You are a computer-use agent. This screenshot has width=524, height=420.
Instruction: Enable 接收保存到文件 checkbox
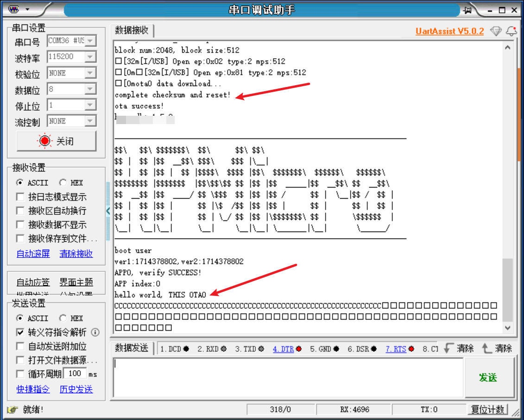pyautogui.click(x=20, y=238)
